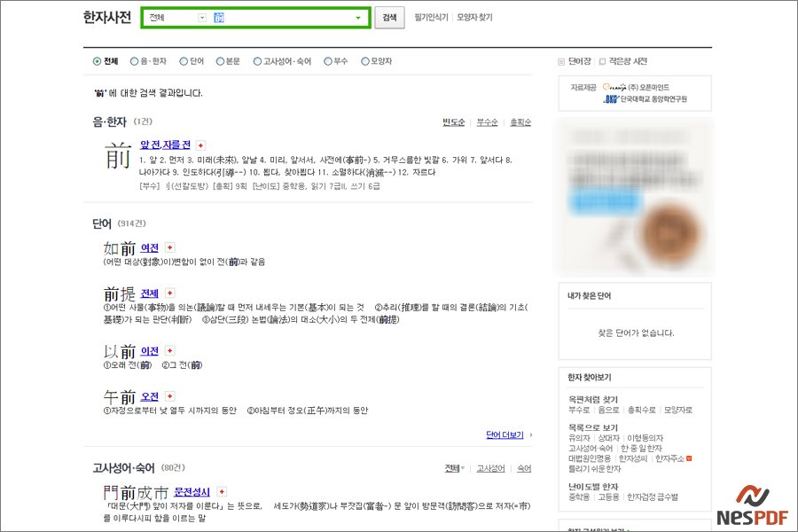Open the 대법원인명용 list link
Screen dimensions: 798x532
590,458
